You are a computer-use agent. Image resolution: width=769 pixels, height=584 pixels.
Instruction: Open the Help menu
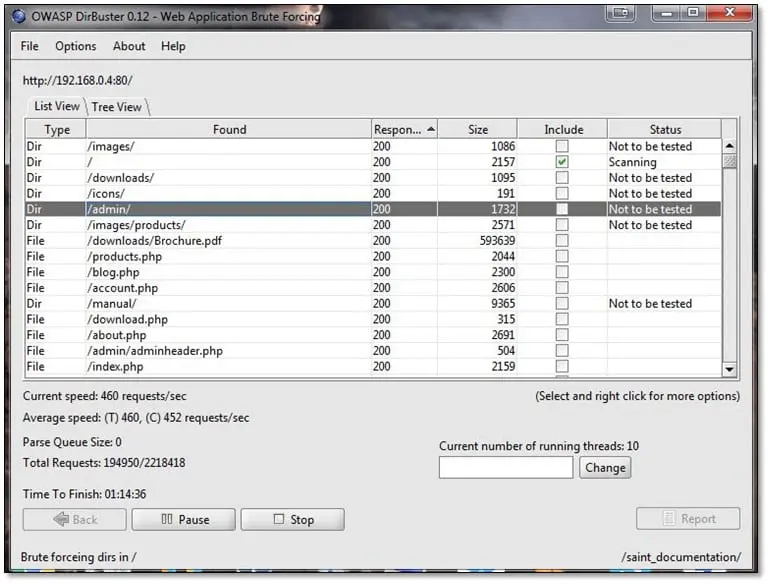(173, 46)
